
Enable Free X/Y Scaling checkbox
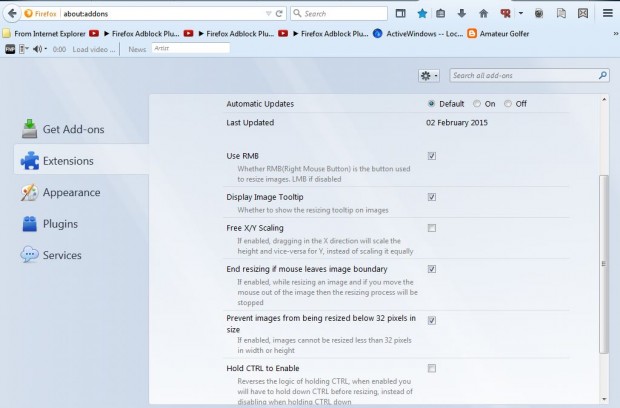pyautogui.click(x=431, y=228)
